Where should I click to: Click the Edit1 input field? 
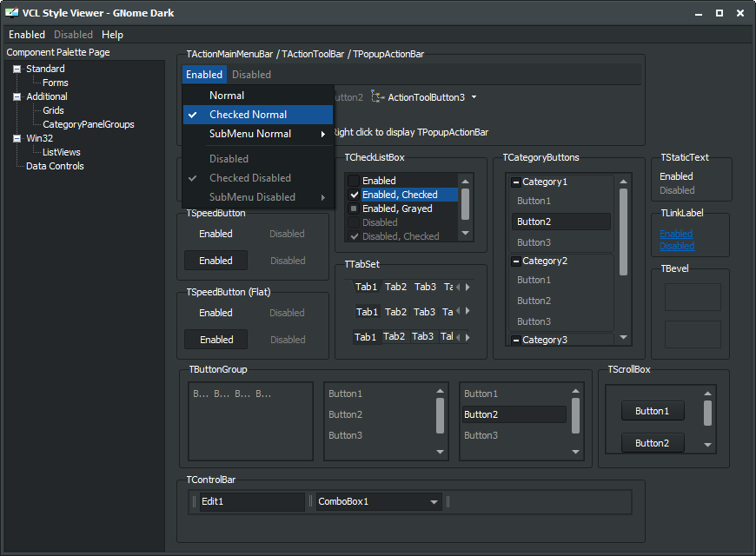click(x=252, y=502)
